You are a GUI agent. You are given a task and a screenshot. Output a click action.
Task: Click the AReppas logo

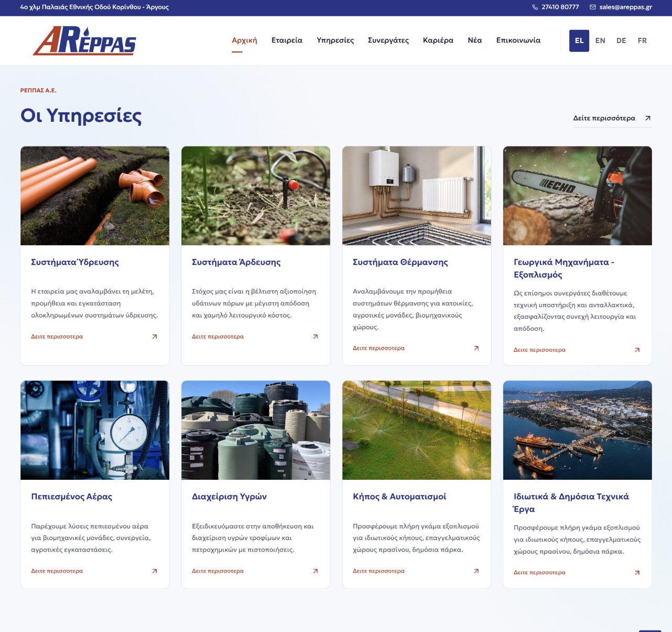[x=84, y=41]
